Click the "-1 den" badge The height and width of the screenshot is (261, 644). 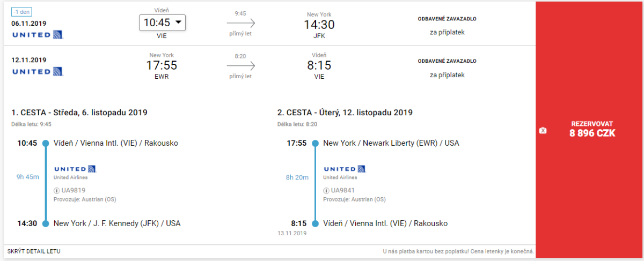(22, 12)
